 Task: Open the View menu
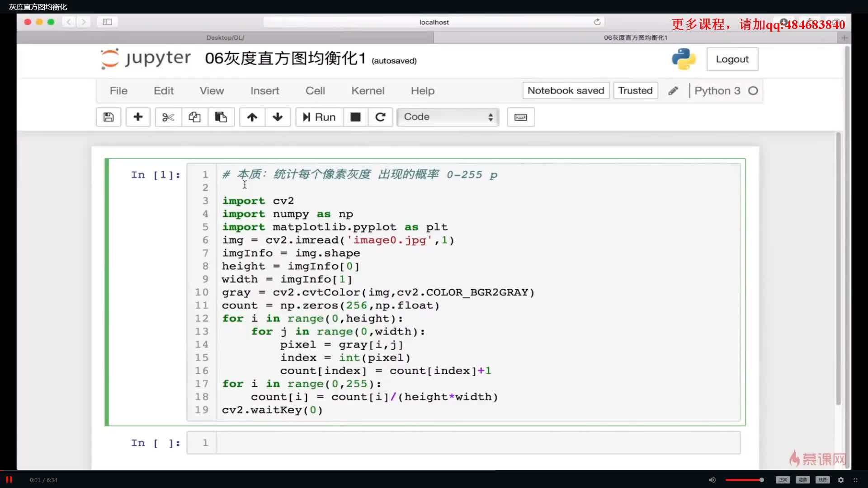212,91
